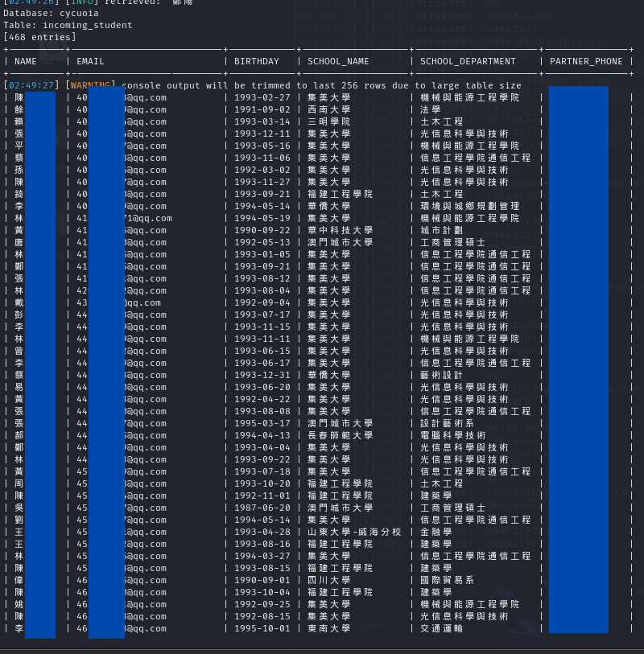Click department 藝術設計
This screenshot has width=644, height=654.
click(x=442, y=376)
